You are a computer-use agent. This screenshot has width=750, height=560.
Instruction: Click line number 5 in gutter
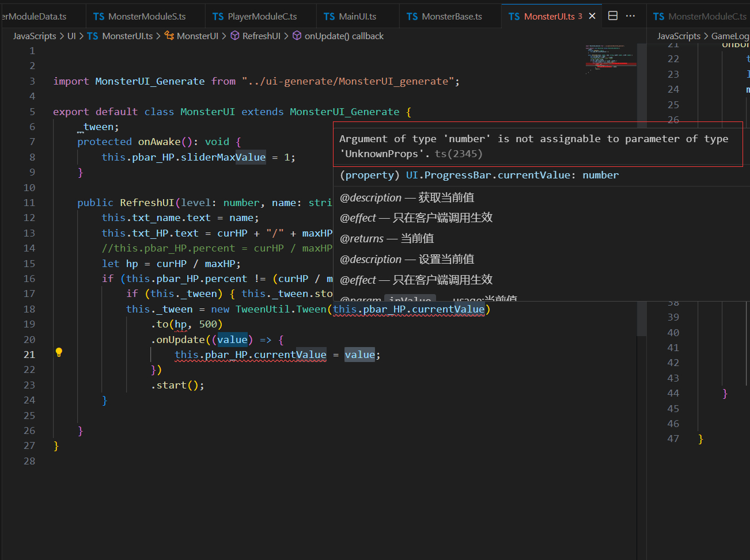(32, 112)
